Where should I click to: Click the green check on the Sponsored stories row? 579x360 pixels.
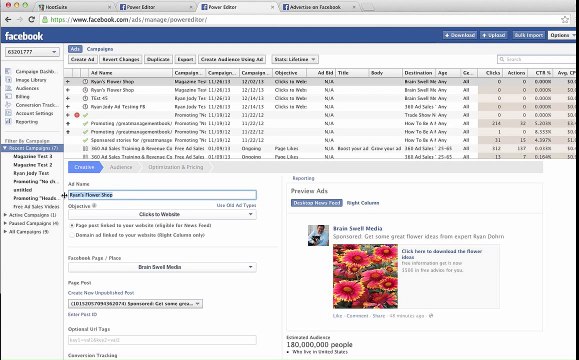click(85, 140)
